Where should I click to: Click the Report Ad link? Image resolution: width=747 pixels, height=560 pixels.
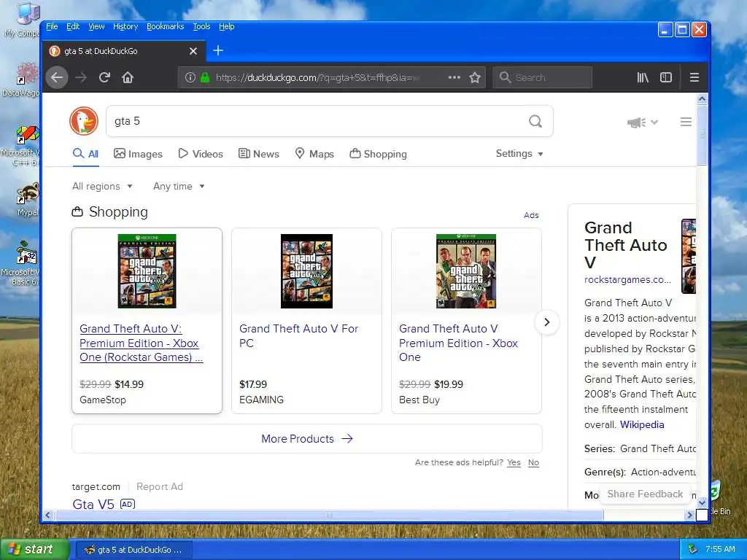160,486
